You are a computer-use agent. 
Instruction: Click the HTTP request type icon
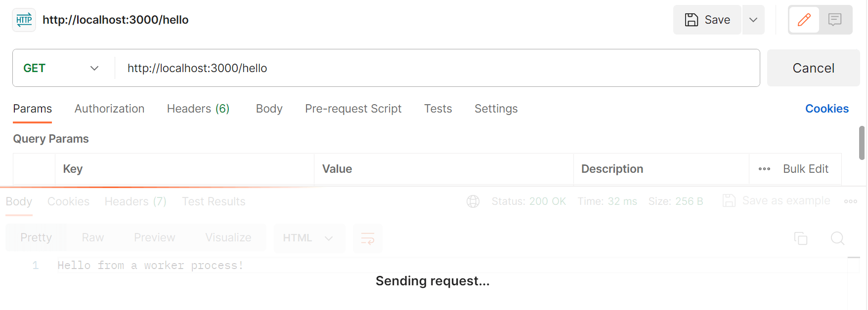(x=24, y=20)
